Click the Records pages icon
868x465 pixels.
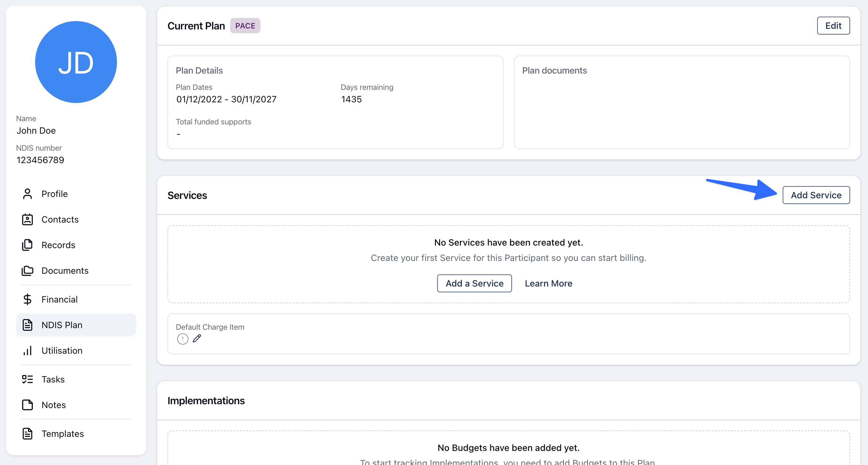click(27, 245)
